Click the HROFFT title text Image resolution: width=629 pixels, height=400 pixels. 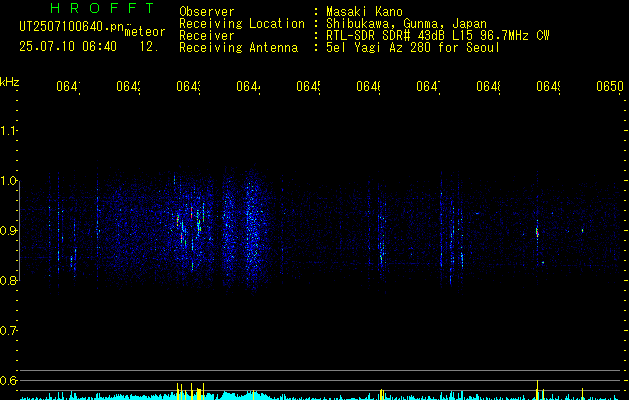point(103,8)
